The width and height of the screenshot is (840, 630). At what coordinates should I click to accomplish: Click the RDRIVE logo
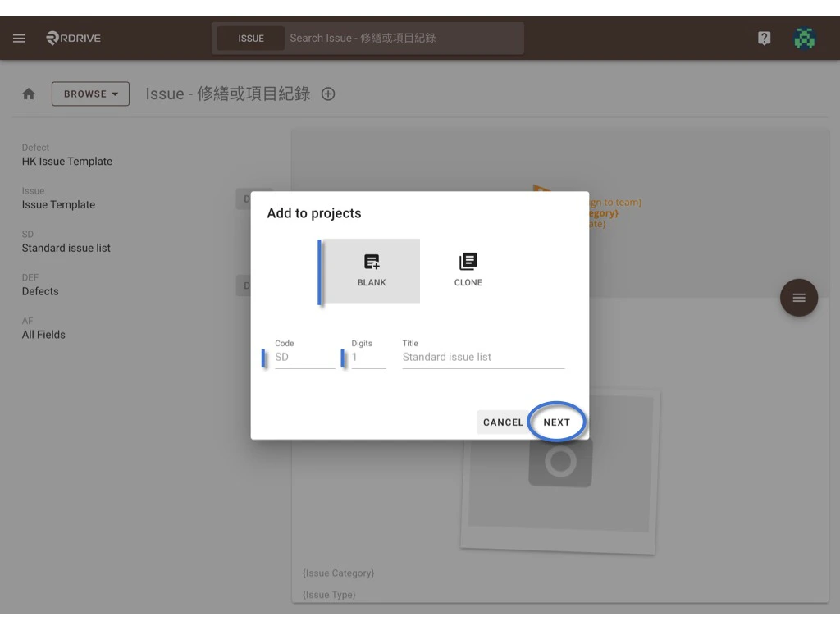coord(72,38)
